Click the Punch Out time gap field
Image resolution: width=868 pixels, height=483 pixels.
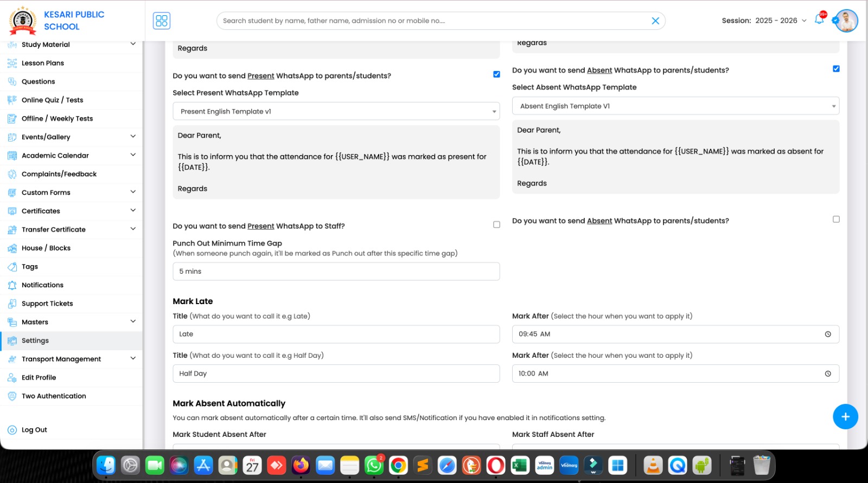tap(336, 271)
